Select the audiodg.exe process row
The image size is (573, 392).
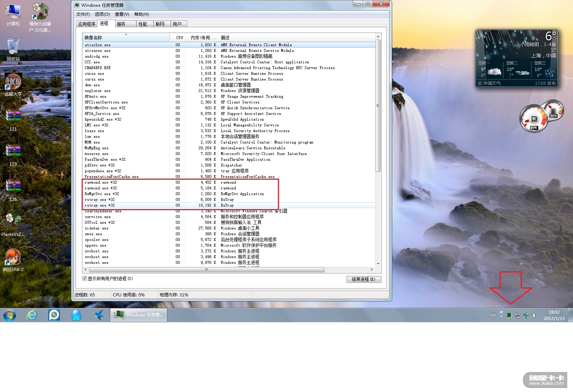(x=229, y=57)
